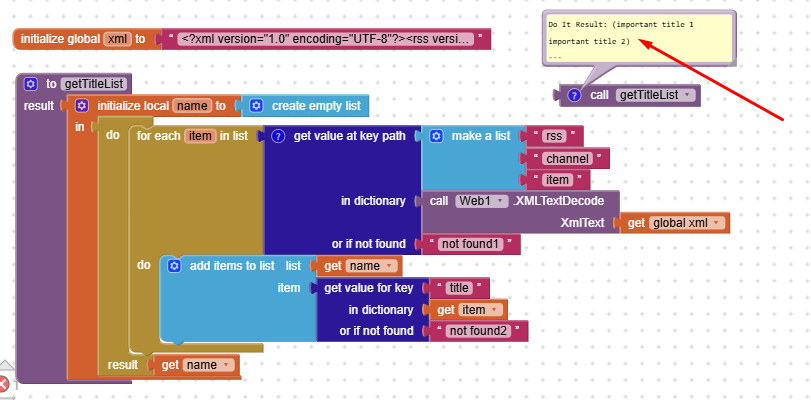
Task: Edit the rss text string
Action: click(554, 136)
